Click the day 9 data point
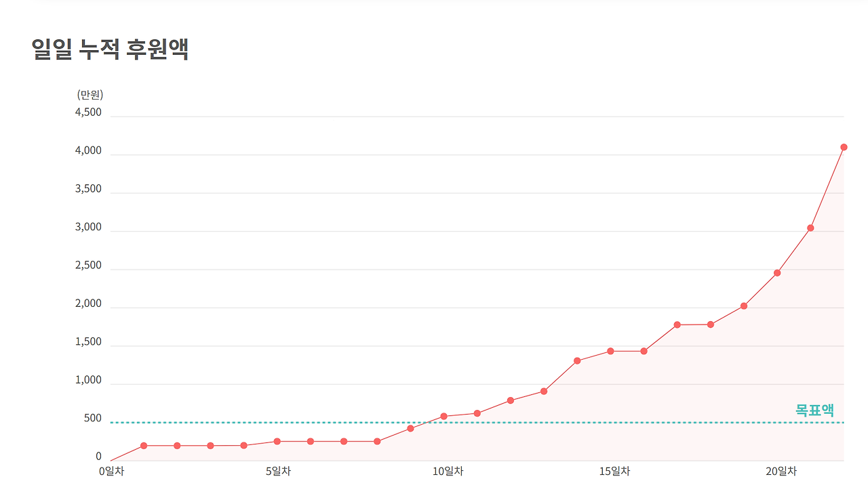868x502 pixels. pyautogui.click(x=410, y=428)
